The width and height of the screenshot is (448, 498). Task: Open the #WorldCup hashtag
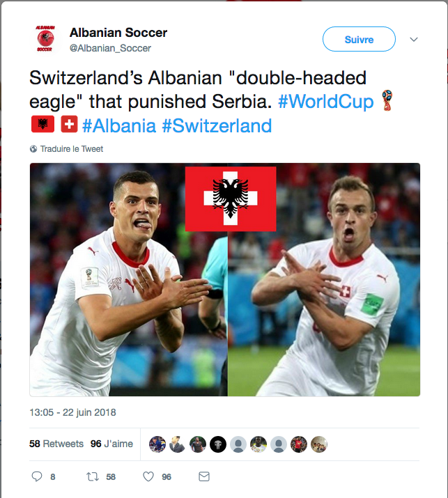coord(326,101)
